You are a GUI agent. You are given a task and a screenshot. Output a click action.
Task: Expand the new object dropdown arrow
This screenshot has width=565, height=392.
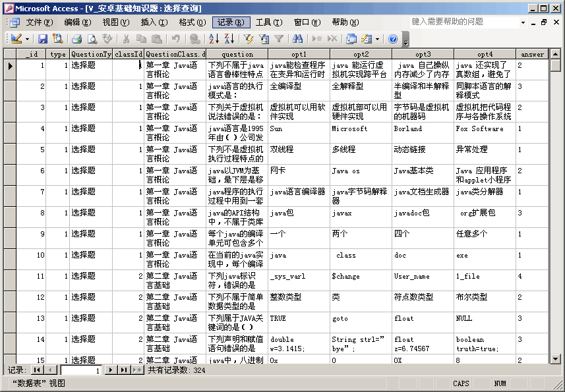pos(377,39)
